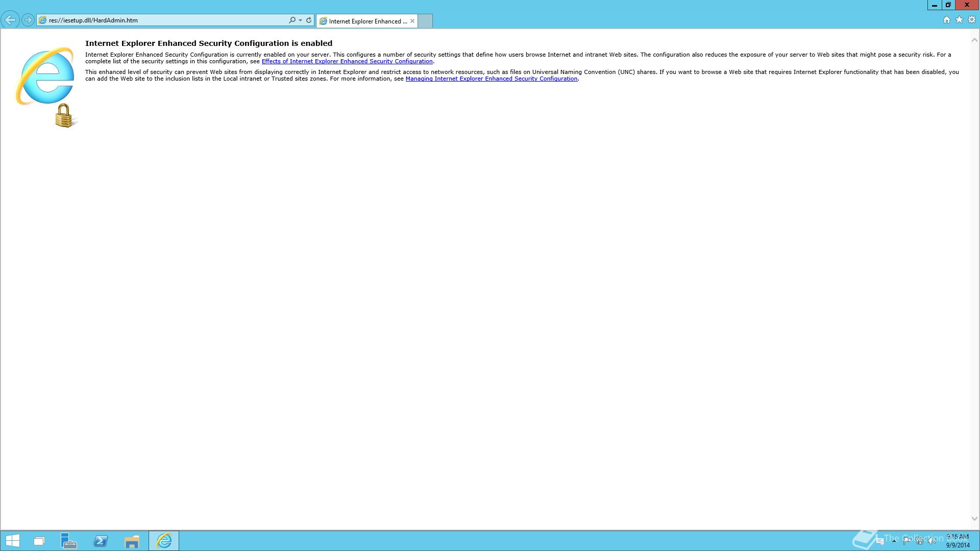The height and width of the screenshot is (551, 980).
Task: Go back using the browser Back arrow
Action: (10, 20)
